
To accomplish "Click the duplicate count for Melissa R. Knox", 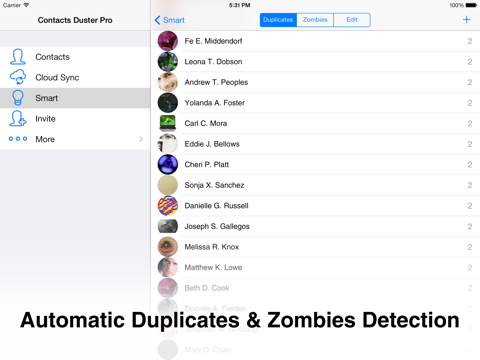I will click(470, 247).
